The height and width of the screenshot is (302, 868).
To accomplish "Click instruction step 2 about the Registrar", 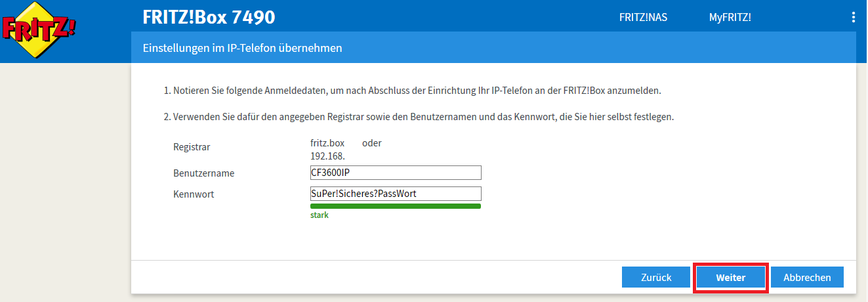I will [x=419, y=117].
